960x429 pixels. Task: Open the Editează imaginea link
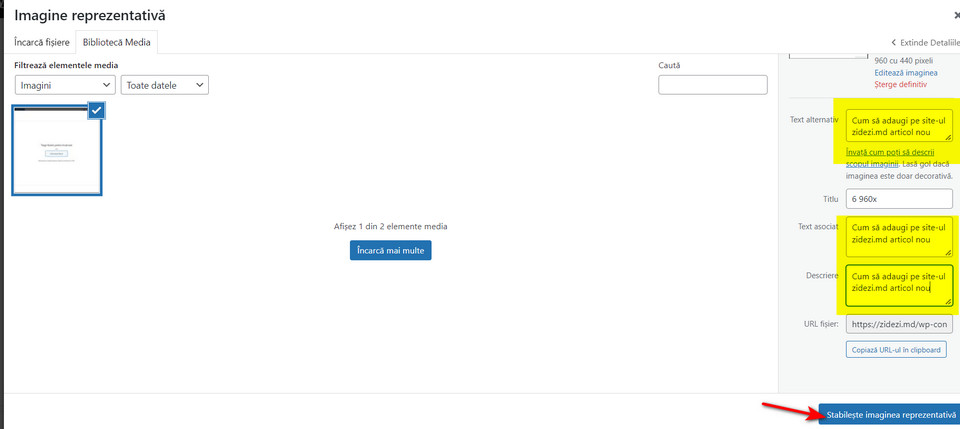(x=906, y=73)
